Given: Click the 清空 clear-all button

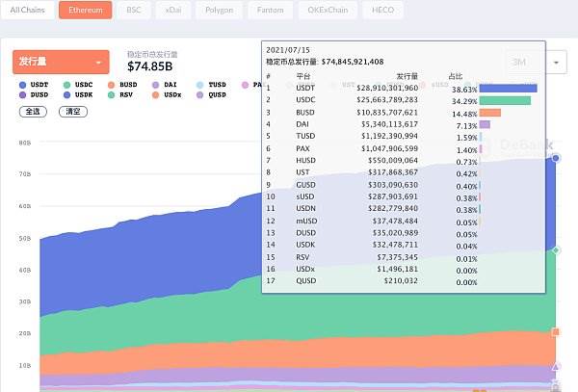Looking at the screenshot, I should 73,112.
